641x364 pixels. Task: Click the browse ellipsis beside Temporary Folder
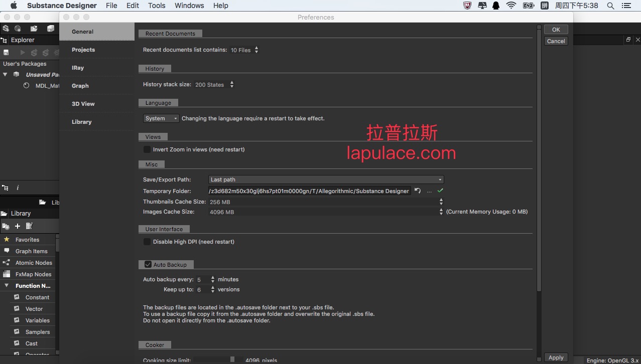[x=429, y=192]
